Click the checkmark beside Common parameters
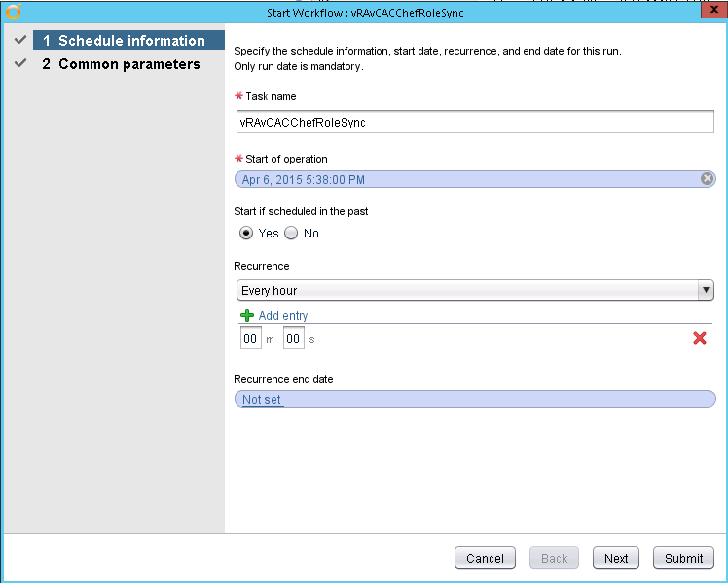 click(19, 64)
